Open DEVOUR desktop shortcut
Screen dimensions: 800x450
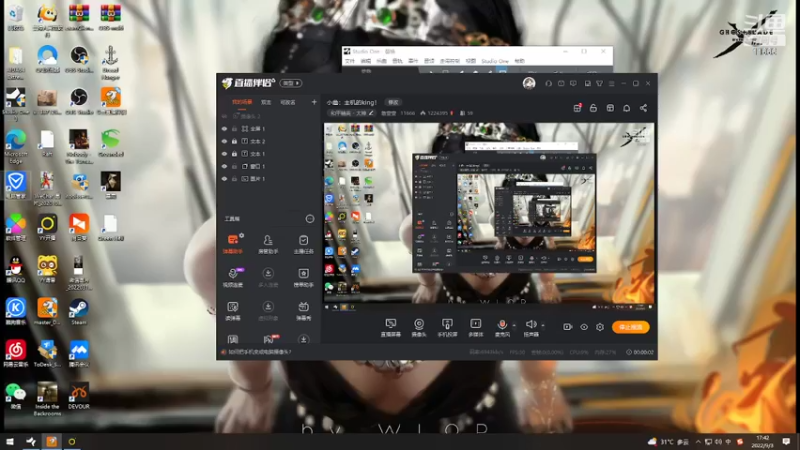(x=79, y=396)
